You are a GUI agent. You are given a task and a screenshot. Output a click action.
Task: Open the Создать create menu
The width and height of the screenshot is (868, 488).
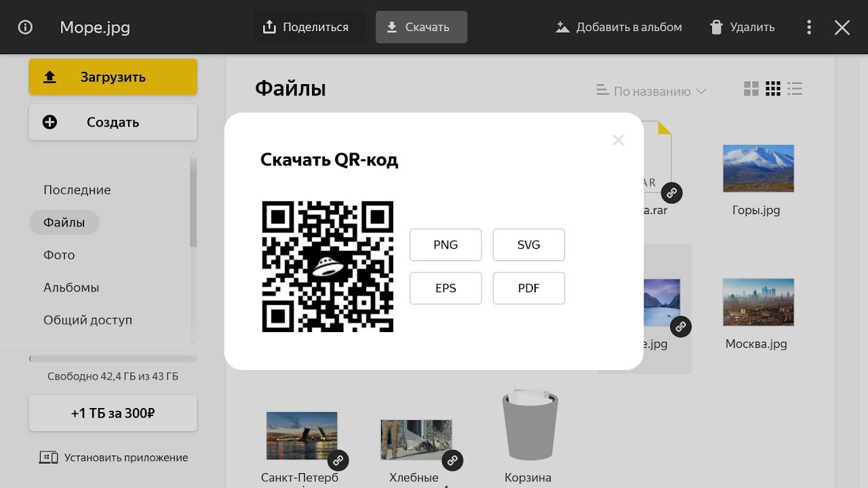pyautogui.click(x=113, y=122)
